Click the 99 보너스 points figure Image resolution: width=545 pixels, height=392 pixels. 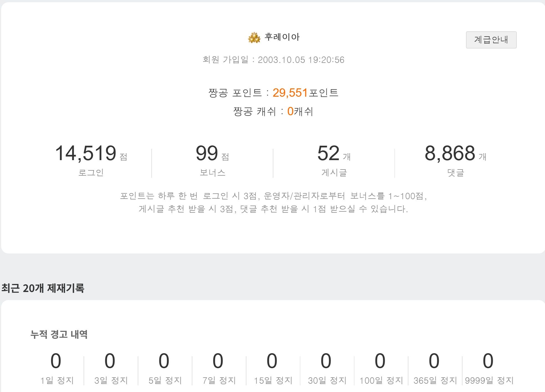[207, 153]
